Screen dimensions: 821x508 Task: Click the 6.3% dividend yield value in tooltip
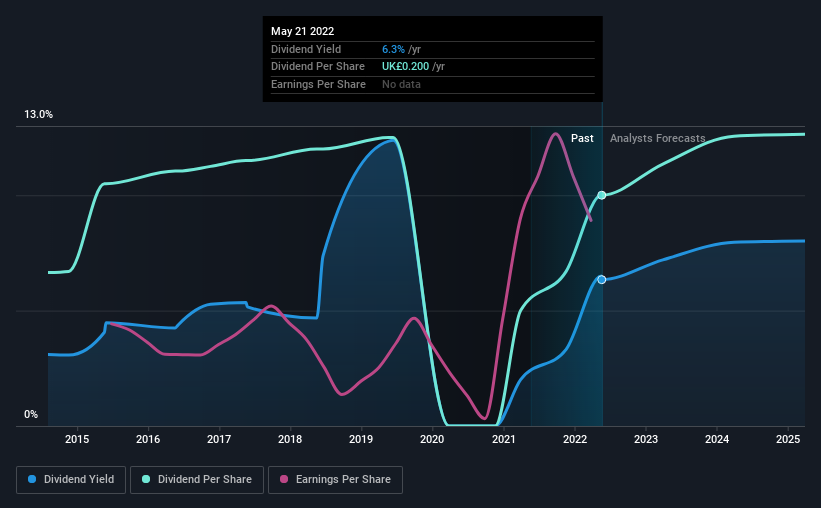click(x=393, y=49)
